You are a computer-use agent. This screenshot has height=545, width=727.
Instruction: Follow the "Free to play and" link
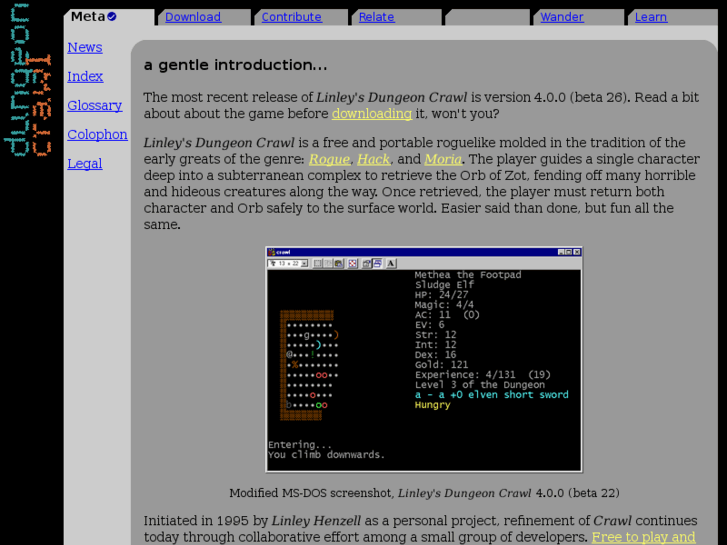644,537
